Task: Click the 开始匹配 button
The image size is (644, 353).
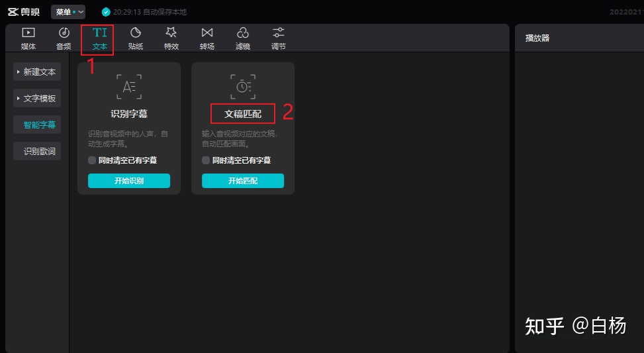Action: (x=243, y=181)
